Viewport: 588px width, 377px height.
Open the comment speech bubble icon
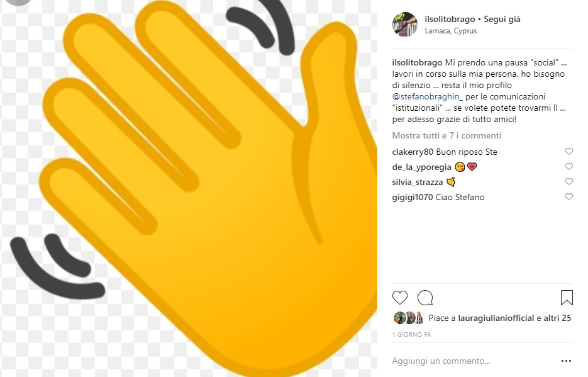pyautogui.click(x=425, y=298)
